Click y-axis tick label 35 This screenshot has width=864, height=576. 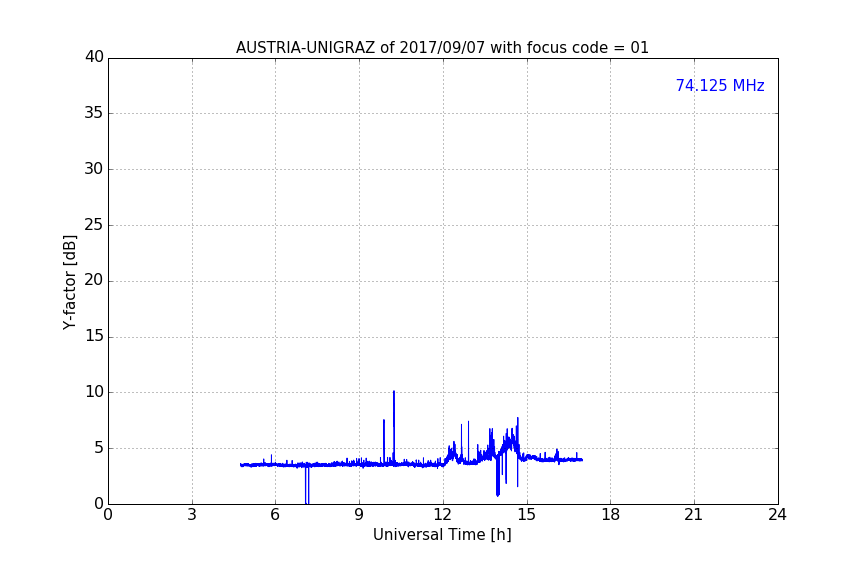[x=94, y=113]
